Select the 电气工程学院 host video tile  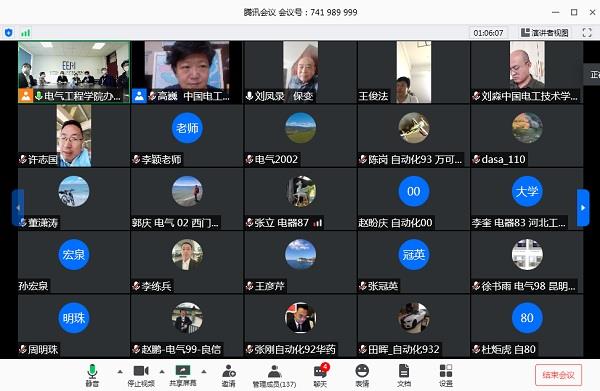click(74, 72)
